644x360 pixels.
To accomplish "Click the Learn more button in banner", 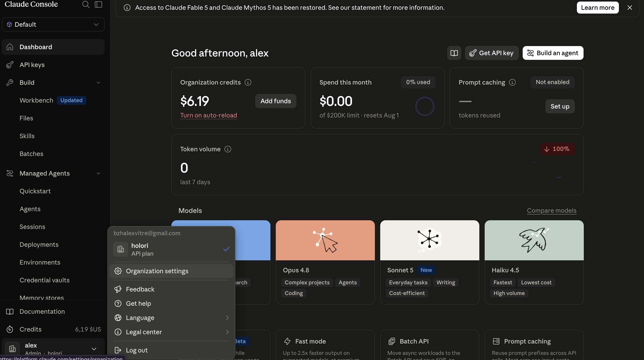I will 598,8.
